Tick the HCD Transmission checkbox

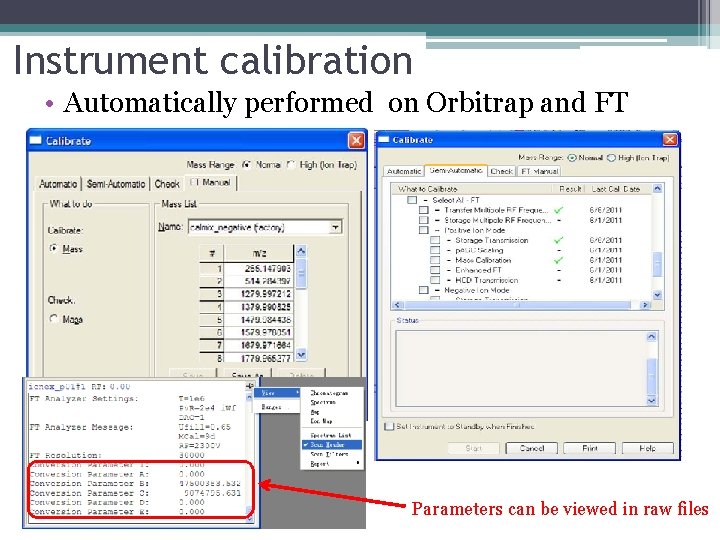435,280
